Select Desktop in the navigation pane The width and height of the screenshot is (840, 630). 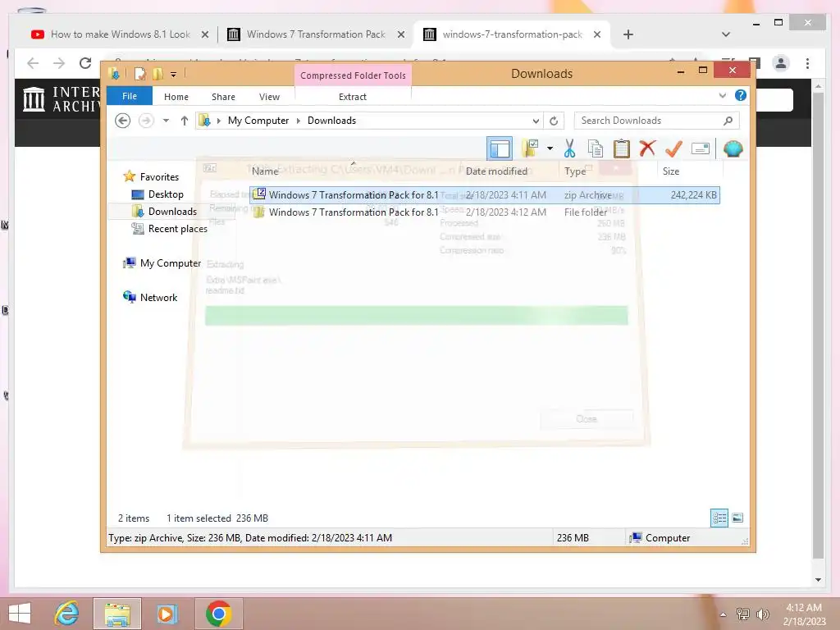coord(166,194)
